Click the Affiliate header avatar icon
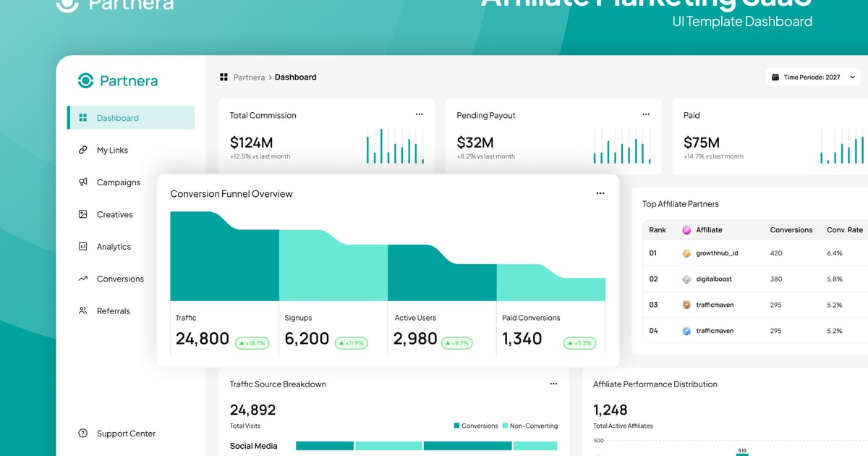The image size is (868, 456). [x=686, y=230]
